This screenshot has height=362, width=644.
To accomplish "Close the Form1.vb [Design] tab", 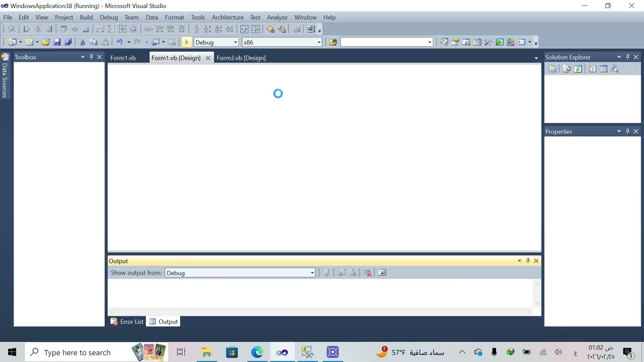I will pos(208,58).
